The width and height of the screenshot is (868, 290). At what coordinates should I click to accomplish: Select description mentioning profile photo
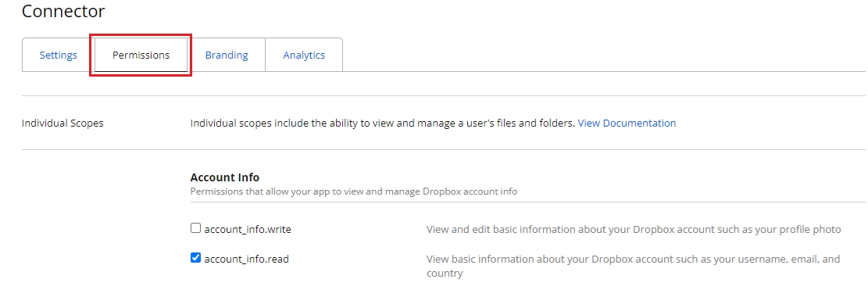coord(634,229)
